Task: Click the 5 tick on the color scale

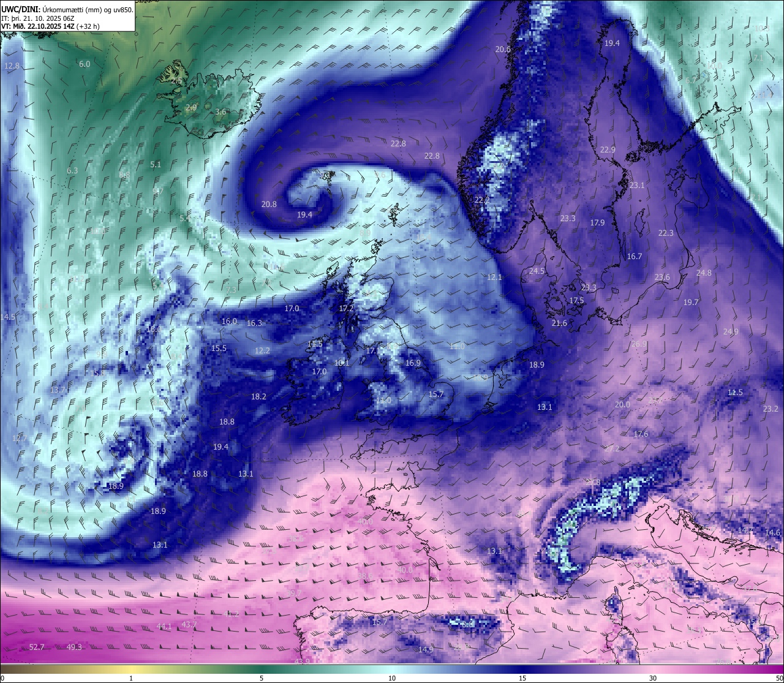Action: (x=262, y=678)
